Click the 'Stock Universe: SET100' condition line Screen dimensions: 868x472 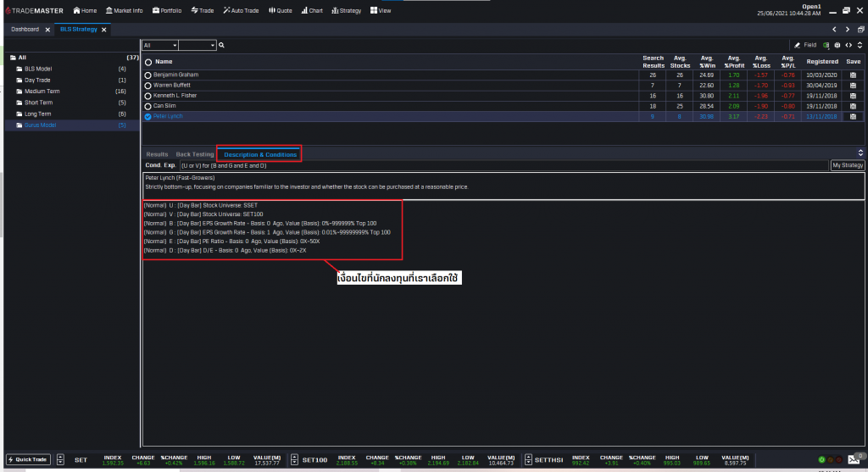tap(203, 214)
